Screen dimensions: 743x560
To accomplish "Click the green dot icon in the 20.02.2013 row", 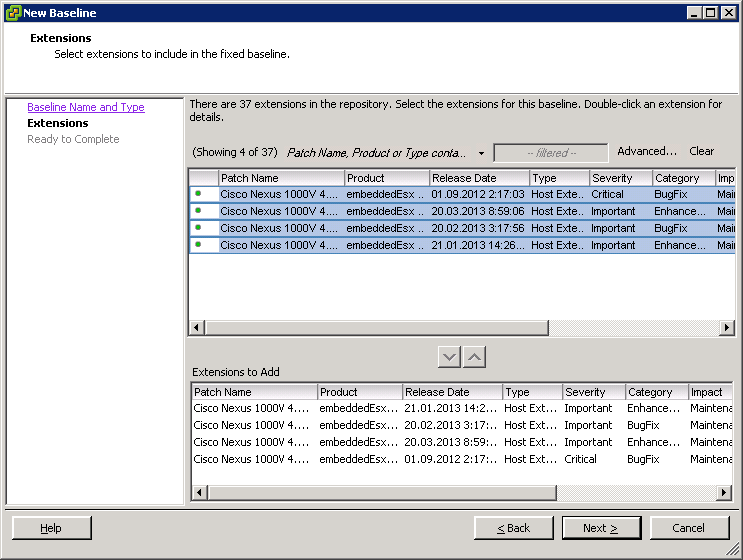I will [198, 227].
